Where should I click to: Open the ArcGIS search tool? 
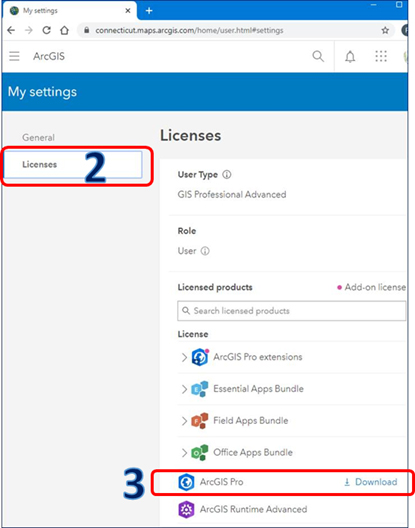point(318,56)
